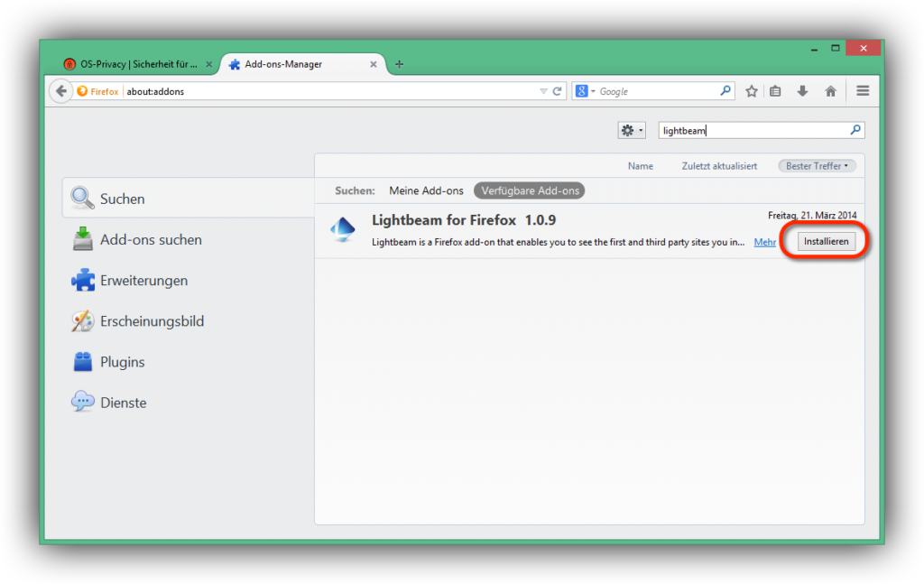Close the Add-ons-Manager tab

point(373,64)
